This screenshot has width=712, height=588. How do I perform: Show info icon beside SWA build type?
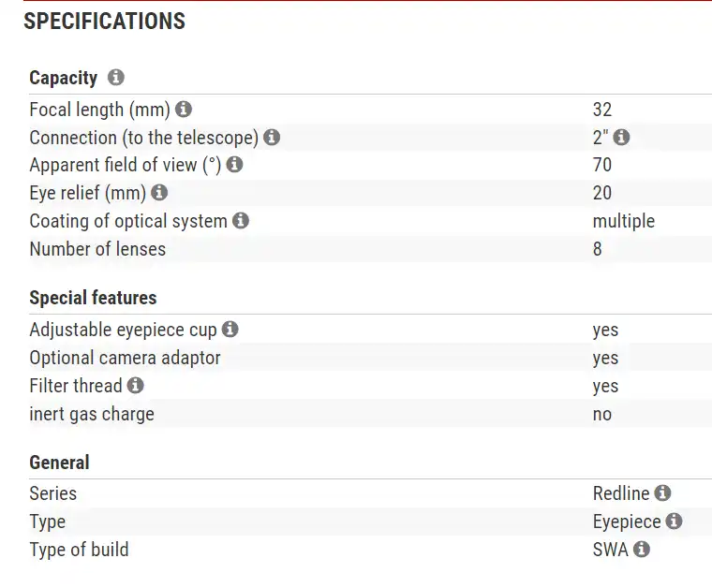tap(642, 550)
